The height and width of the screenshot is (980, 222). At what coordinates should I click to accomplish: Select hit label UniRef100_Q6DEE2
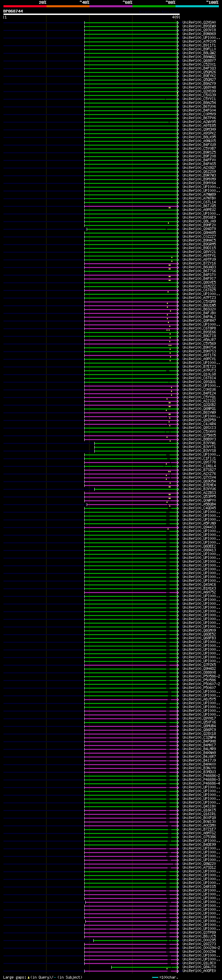pyautogui.click(x=199, y=546)
